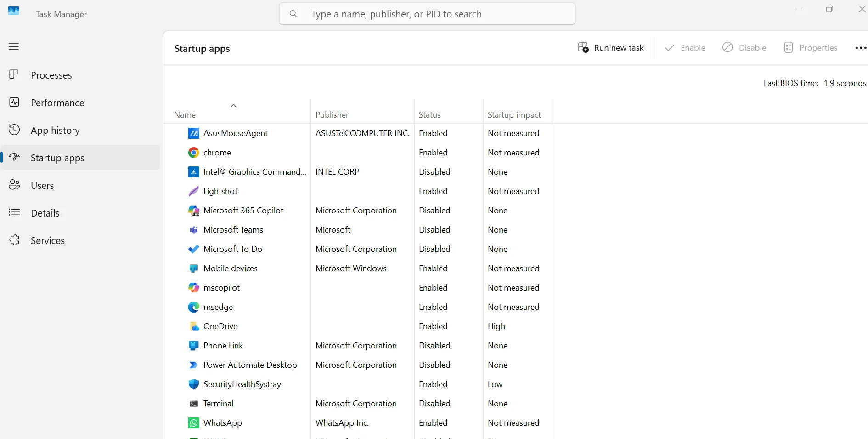Click SecurityHealthSystray's Low startup impact value

coord(495,384)
